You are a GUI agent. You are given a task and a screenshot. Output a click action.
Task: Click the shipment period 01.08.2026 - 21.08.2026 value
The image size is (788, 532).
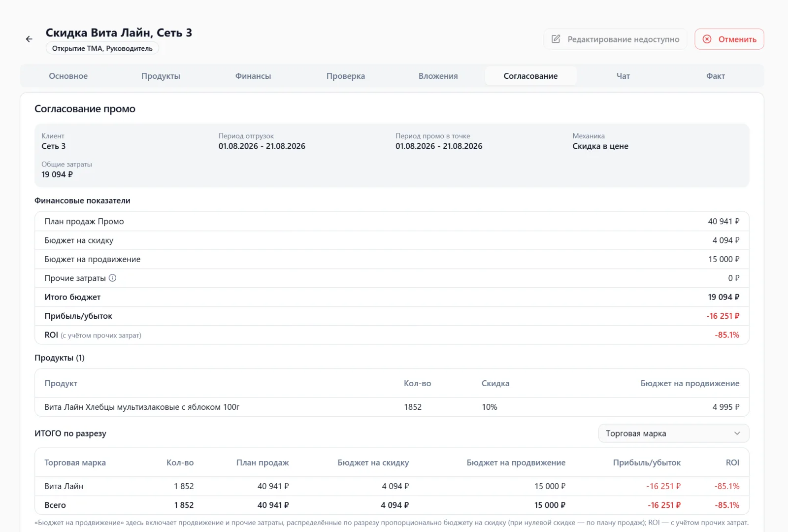(x=262, y=146)
